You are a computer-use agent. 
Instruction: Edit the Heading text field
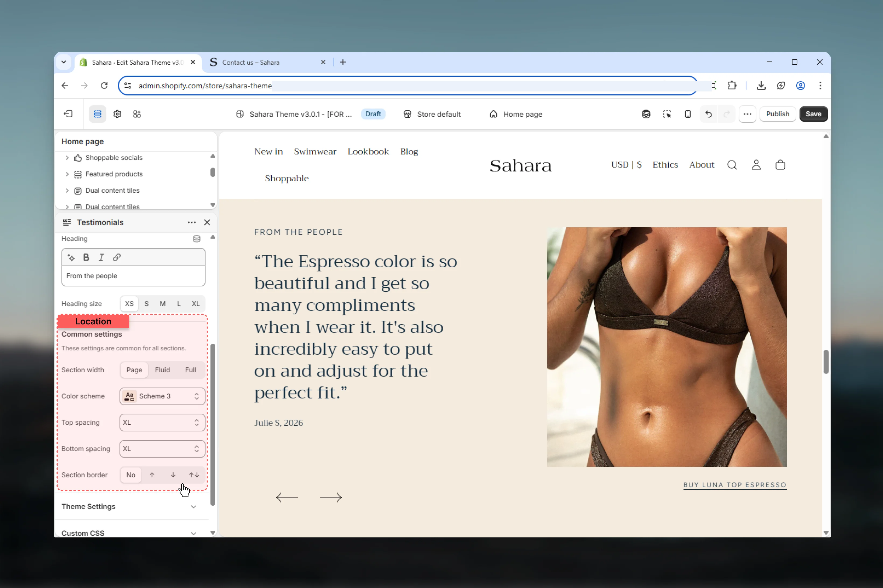pos(133,276)
